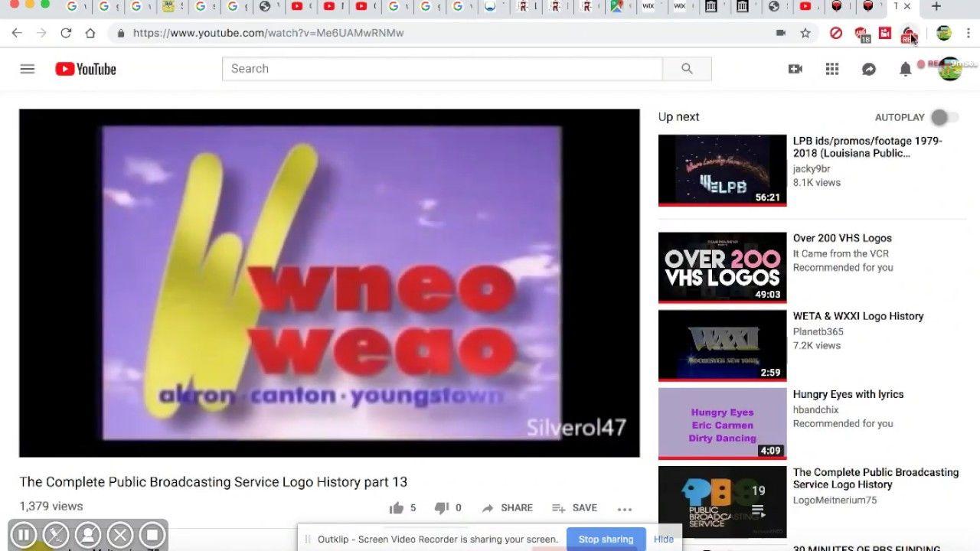Open the notifications bell
Viewport: 980px width, 551px height.
(x=906, y=69)
